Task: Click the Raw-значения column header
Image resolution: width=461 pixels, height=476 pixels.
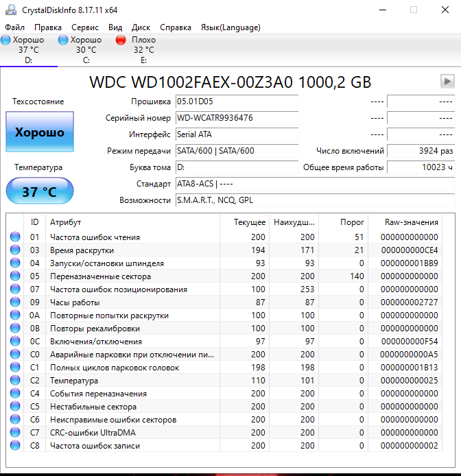Action: click(405, 222)
